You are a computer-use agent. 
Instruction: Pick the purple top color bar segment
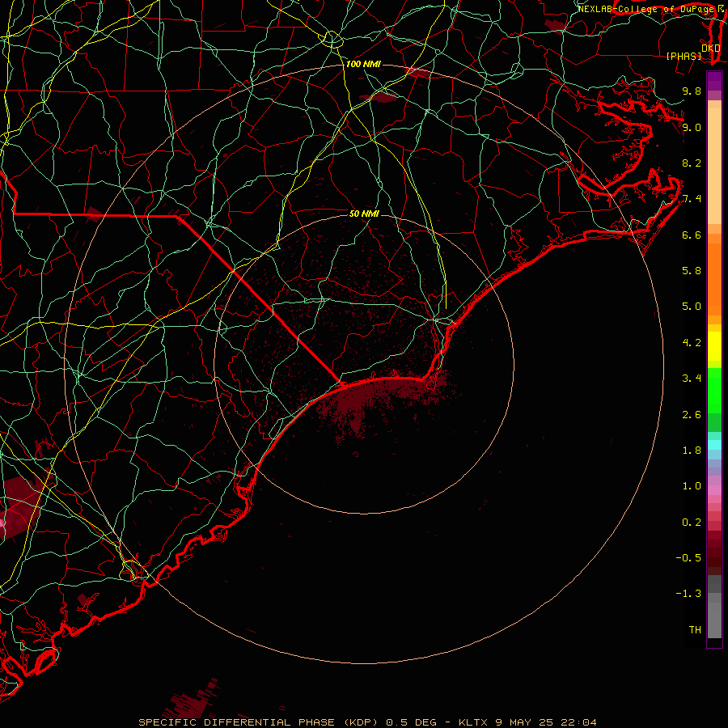(x=714, y=81)
